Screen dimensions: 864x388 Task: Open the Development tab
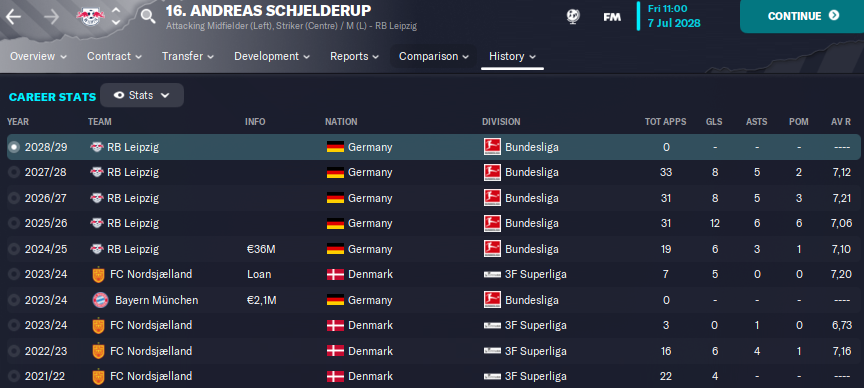click(x=272, y=56)
